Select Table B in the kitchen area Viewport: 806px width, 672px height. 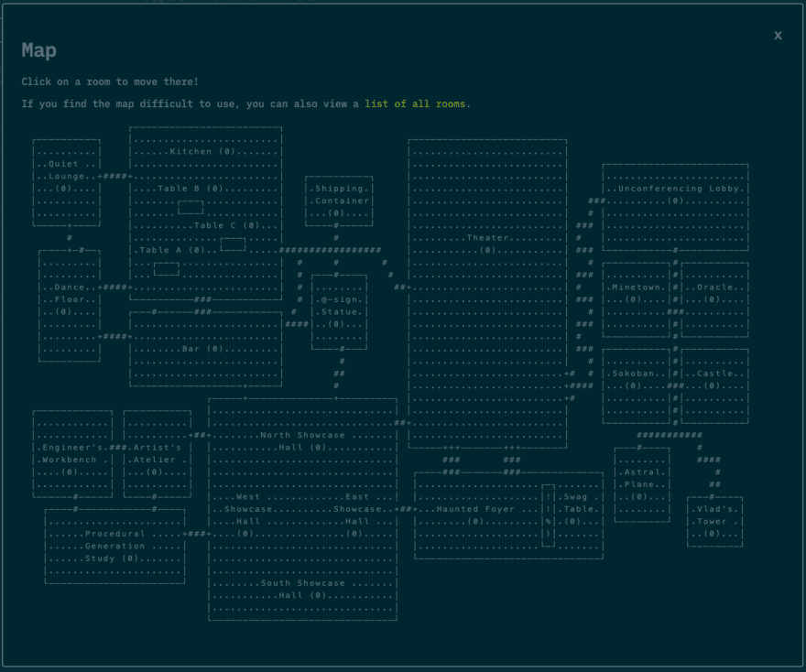pyautogui.click(x=191, y=189)
